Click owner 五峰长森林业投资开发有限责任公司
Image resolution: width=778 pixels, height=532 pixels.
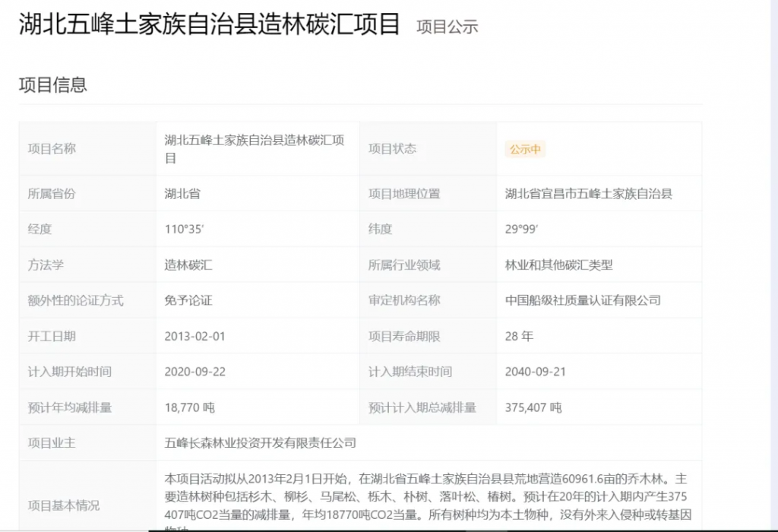click(x=260, y=442)
